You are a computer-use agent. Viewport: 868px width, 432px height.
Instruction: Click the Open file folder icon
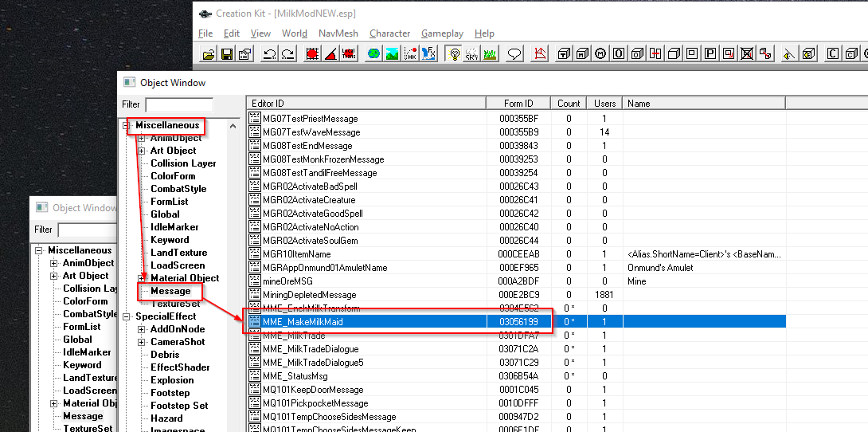(x=208, y=54)
